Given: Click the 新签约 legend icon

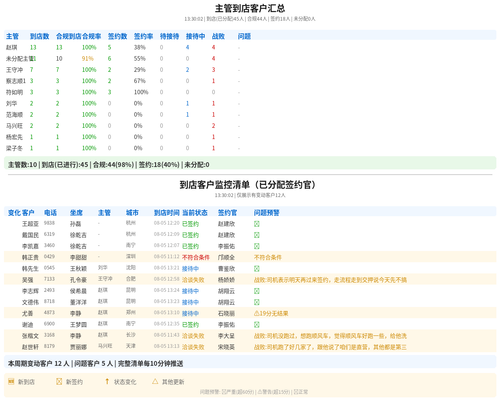Looking at the screenshot, I should [x=59, y=381].
